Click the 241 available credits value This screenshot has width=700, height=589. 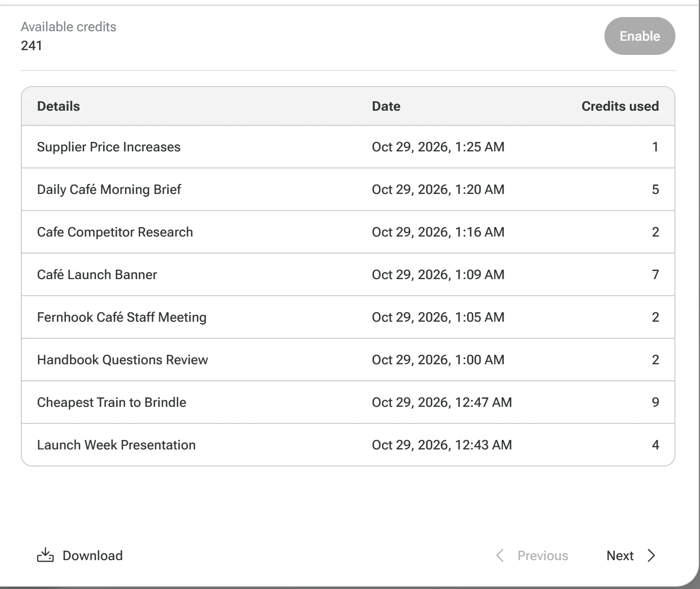click(31, 45)
